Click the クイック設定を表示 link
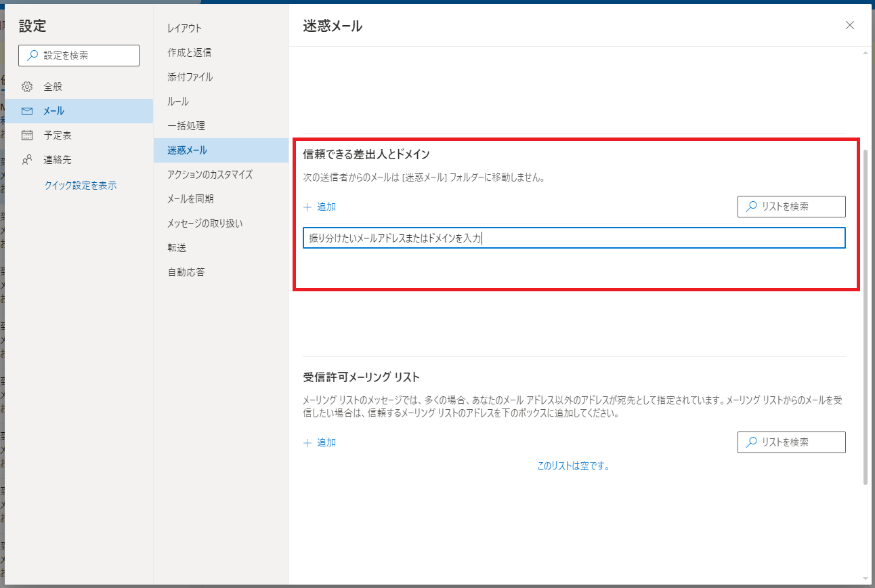The width and height of the screenshot is (875, 588). click(x=81, y=185)
